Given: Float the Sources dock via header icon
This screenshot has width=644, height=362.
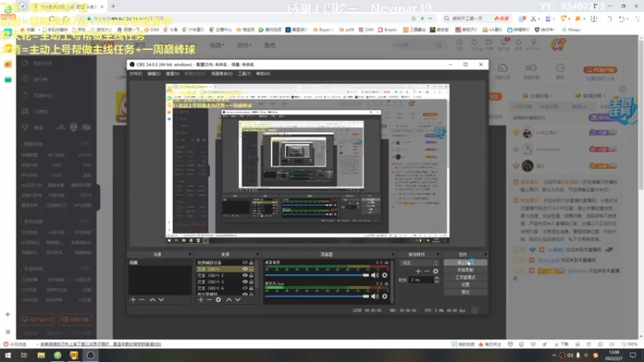Looking at the screenshot, I should click(x=258, y=254).
